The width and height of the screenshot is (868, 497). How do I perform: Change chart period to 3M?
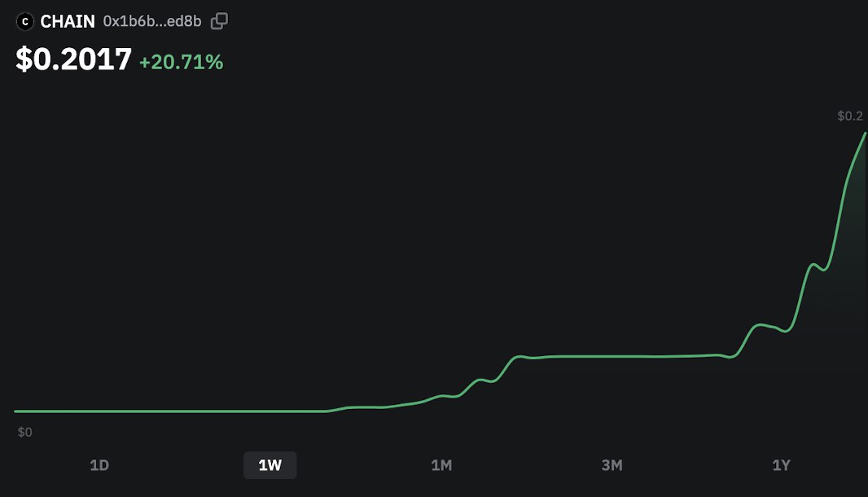click(x=612, y=465)
